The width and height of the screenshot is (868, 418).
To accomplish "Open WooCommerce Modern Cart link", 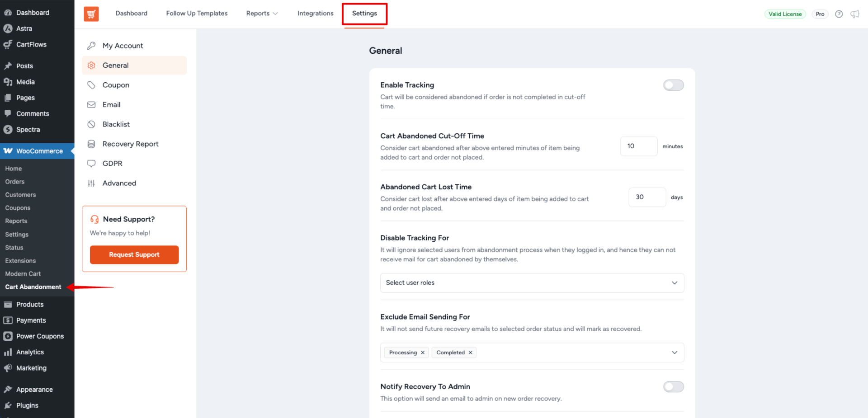I will point(23,274).
